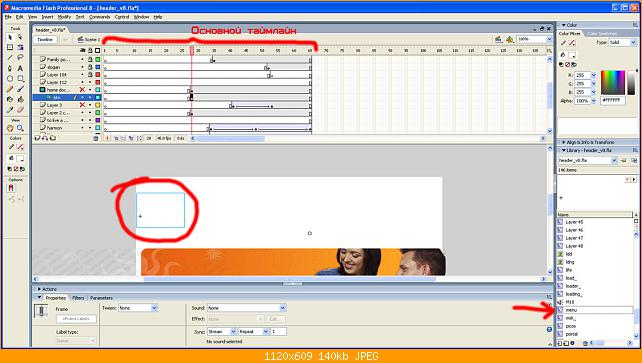Select the Pencil tool
This screenshot has height=363, width=642.
tap(10, 89)
